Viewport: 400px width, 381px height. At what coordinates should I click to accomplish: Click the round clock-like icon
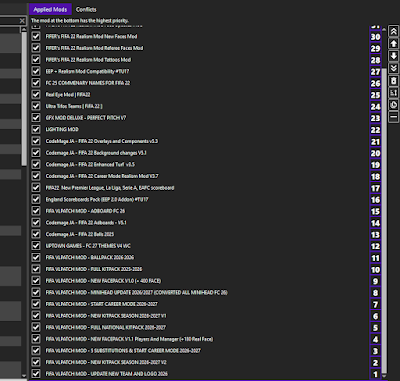(394, 105)
